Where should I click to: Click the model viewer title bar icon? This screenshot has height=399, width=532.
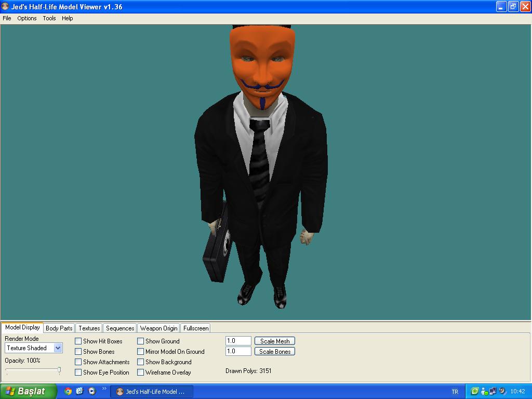tap(5, 7)
